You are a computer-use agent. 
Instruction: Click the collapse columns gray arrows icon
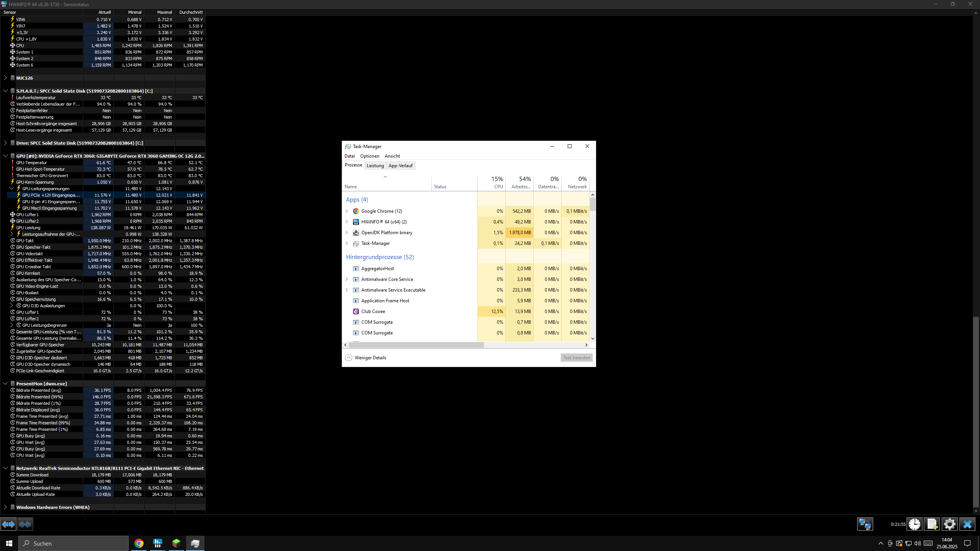pos(25,524)
